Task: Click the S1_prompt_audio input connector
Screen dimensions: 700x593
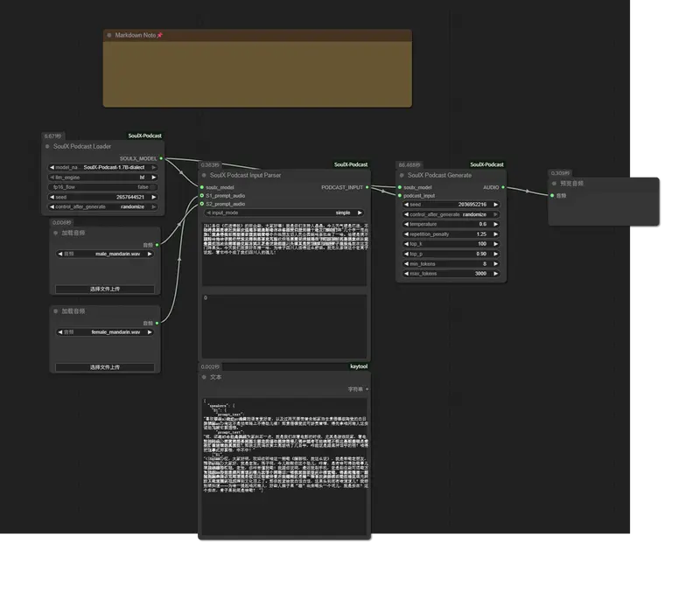Action: 201,196
